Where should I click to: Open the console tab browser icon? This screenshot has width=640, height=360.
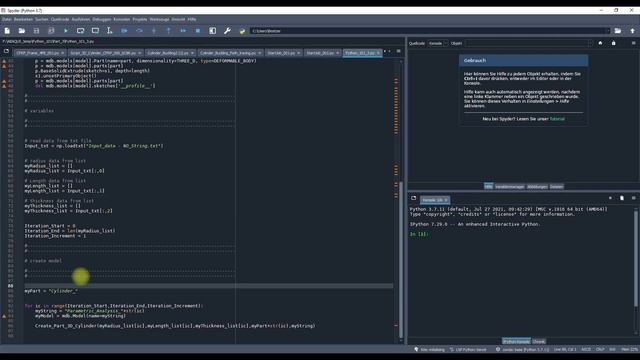click(413, 198)
